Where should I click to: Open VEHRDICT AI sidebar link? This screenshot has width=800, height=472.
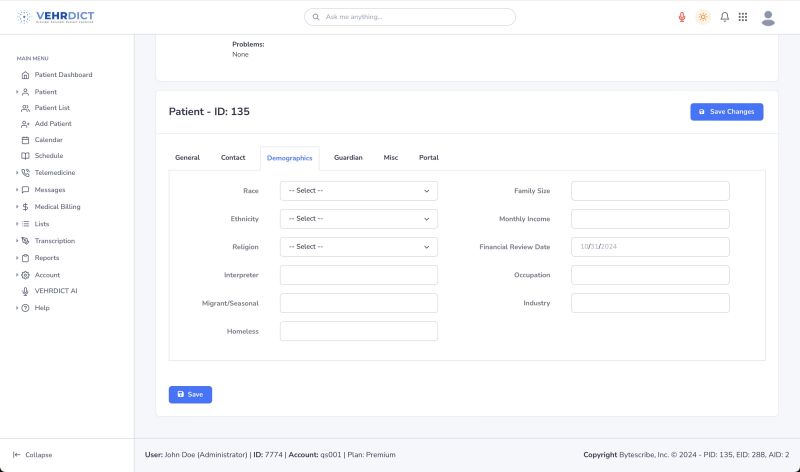coord(56,291)
